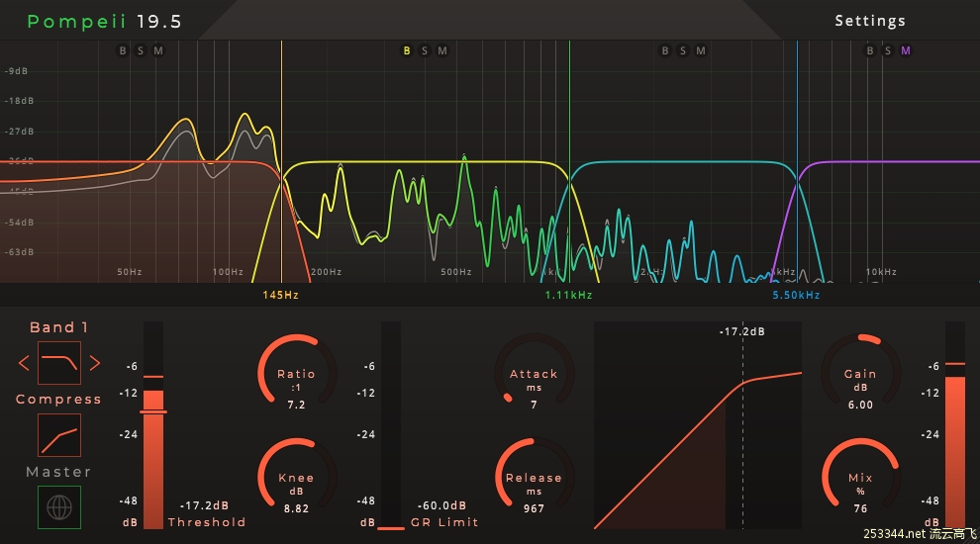Click the Band 1 label
980x544 pixels.
(59, 327)
